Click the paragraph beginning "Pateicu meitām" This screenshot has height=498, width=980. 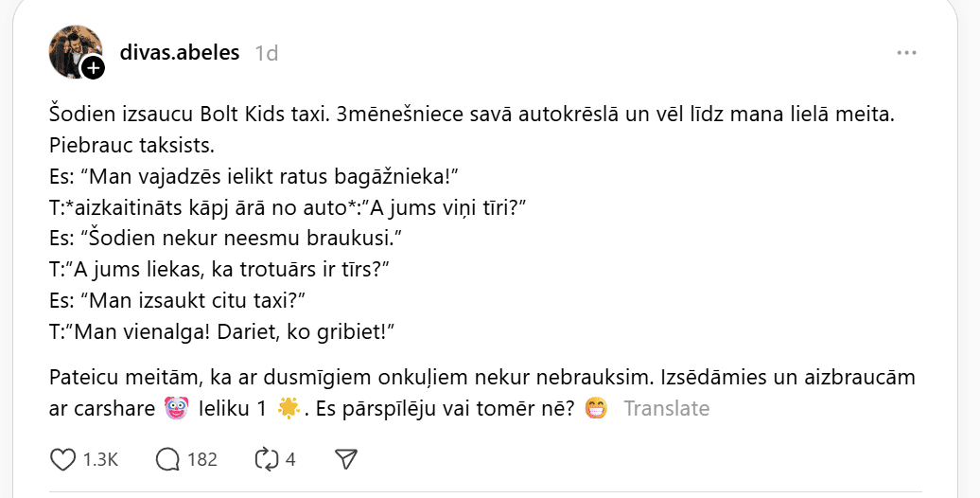coord(482,378)
